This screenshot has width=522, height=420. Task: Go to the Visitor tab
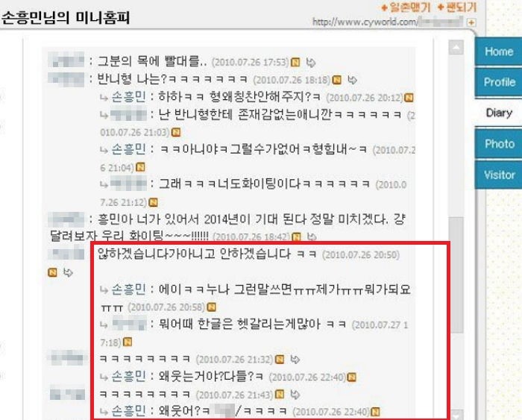pyautogui.click(x=498, y=175)
